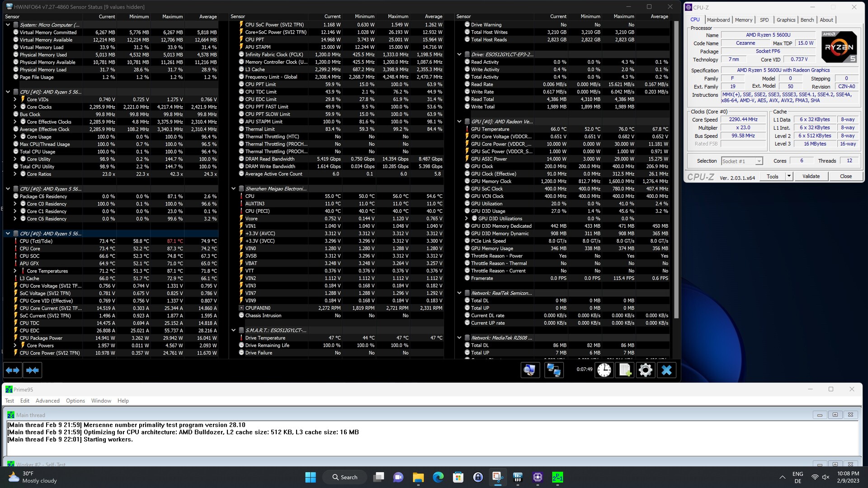The width and height of the screenshot is (868, 488).
Task: Open the system tray overflow chevron
Action: pos(782,477)
